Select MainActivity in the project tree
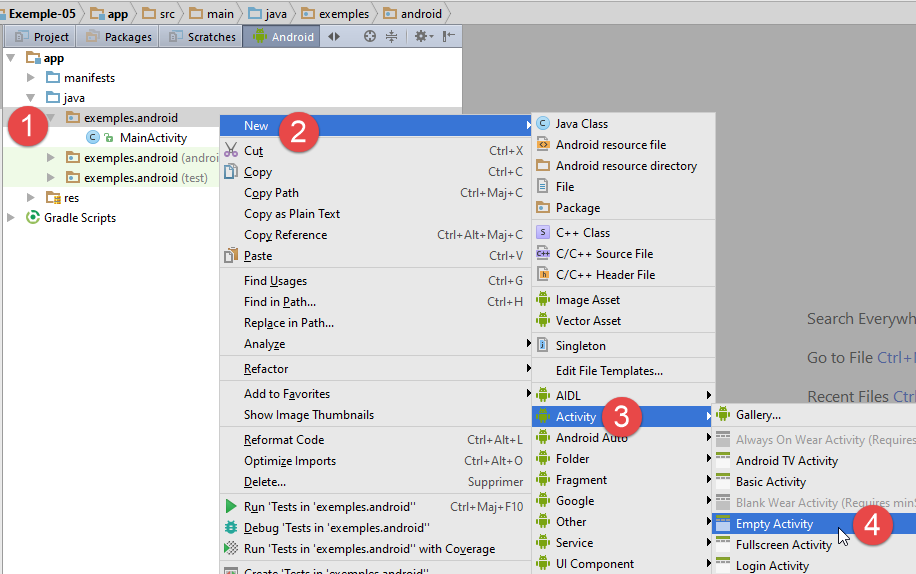The height and width of the screenshot is (574, 916). click(153, 138)
